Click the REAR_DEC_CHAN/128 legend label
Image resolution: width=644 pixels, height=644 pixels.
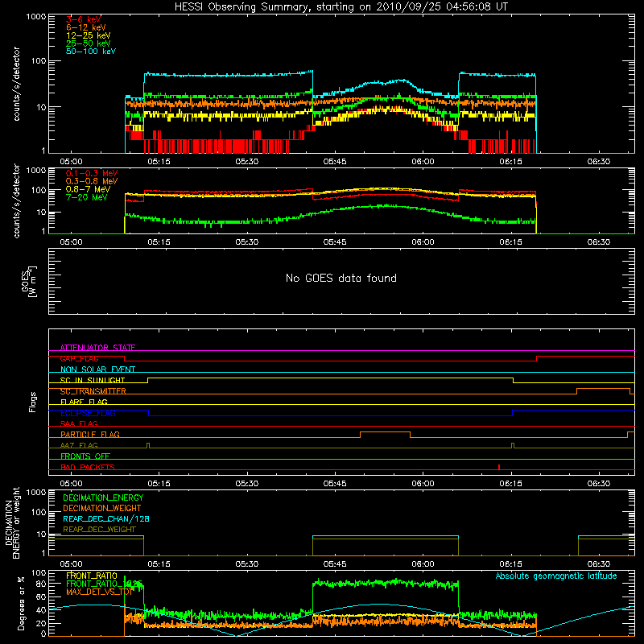coord(106,518)
